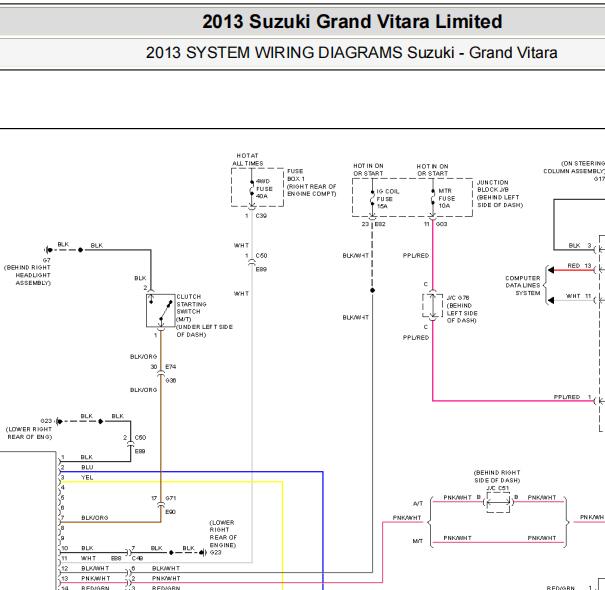
Task: Select the 'PPL/RED' label below G03
Action: [416, 255]
